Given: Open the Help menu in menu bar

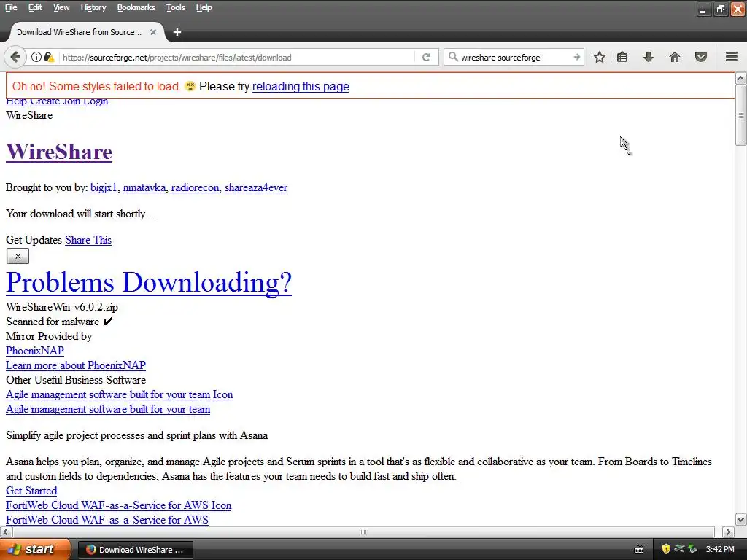Looking at the screenshot, I should (x=204, y=7).
